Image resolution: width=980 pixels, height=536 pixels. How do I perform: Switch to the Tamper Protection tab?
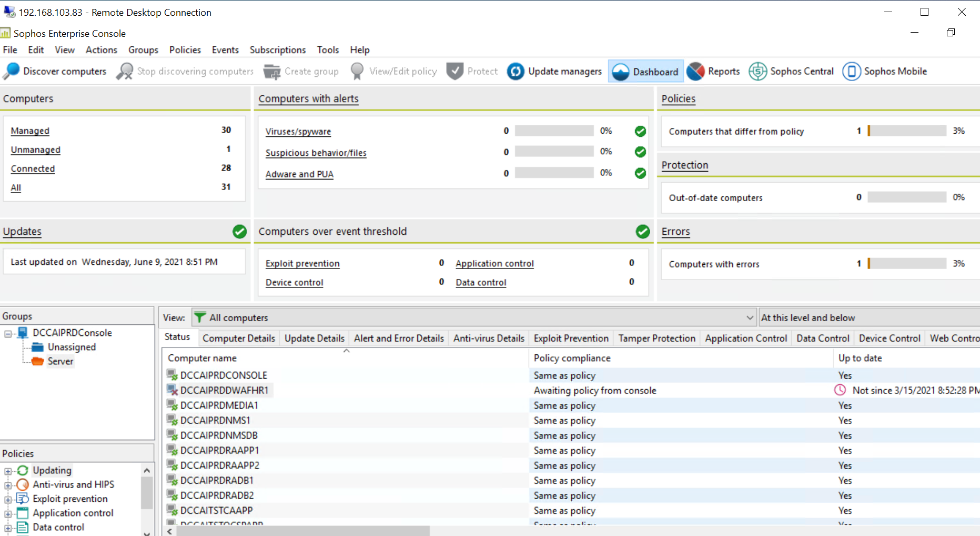coord(657,338)
